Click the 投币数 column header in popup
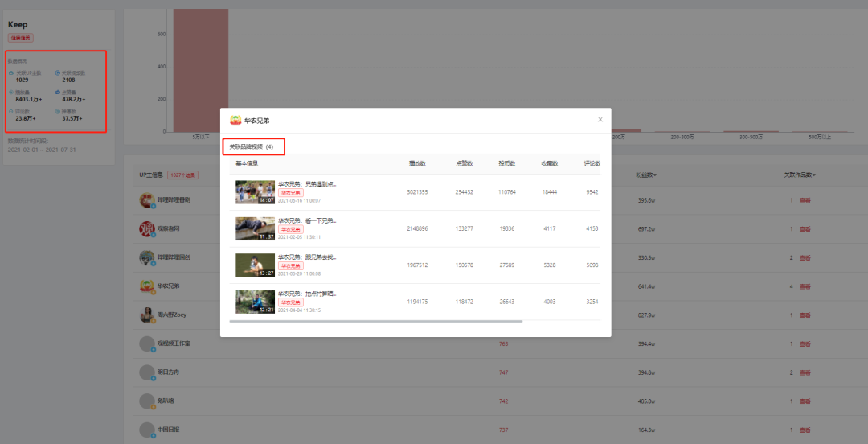 (507, 163)
